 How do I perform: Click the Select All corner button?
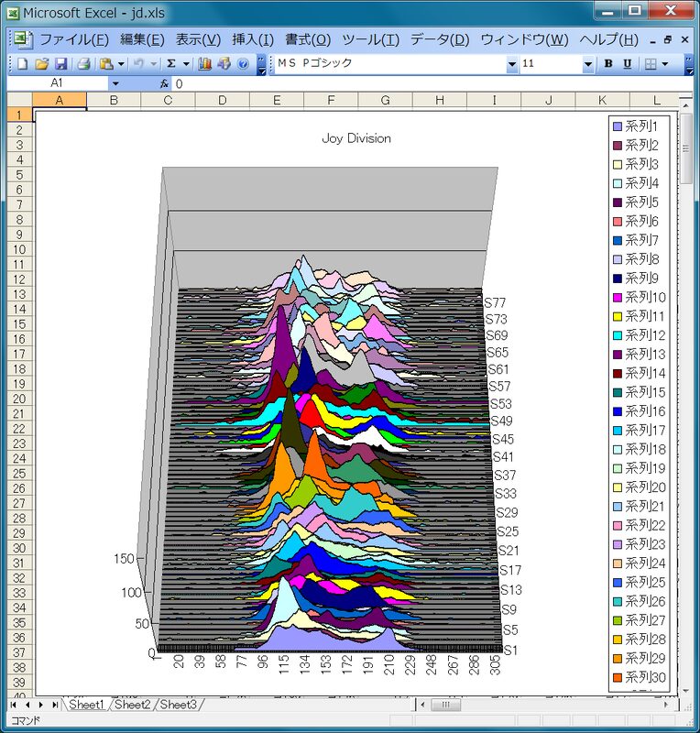[19, 100]
